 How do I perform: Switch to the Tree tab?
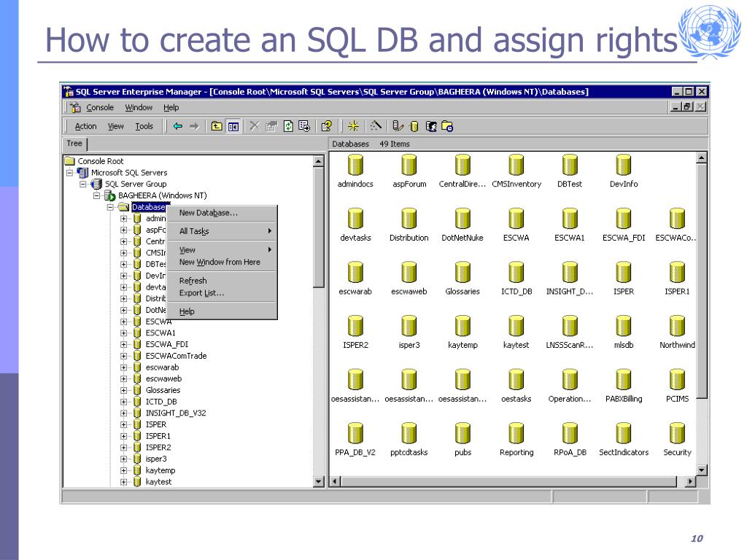tap(74, 144)
